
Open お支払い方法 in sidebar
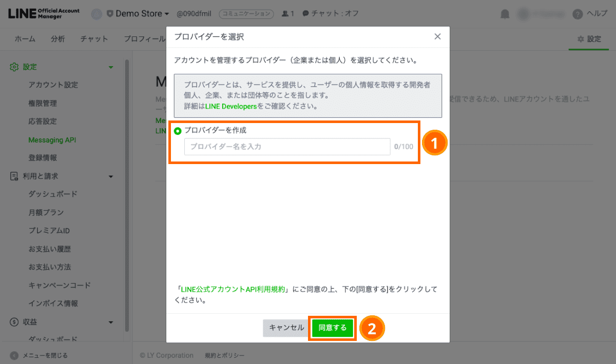(x=50, y=267)
